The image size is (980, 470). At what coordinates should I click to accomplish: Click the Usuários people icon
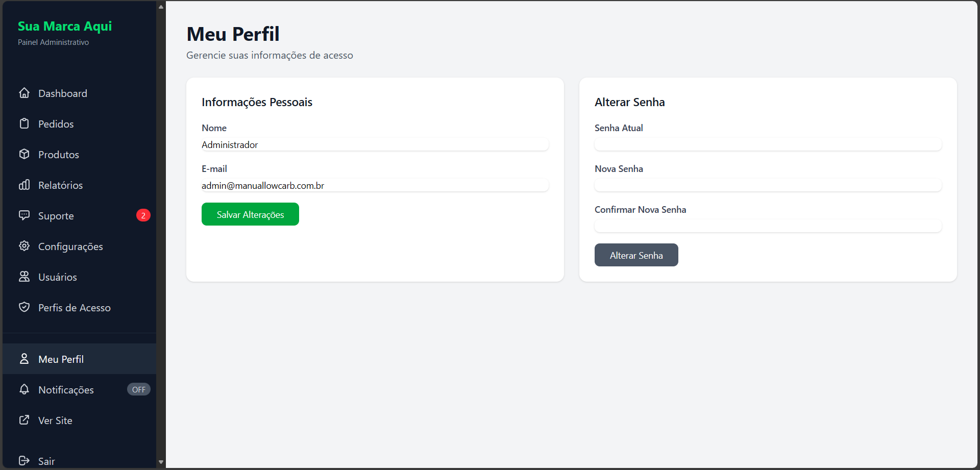tap(24, 277)
